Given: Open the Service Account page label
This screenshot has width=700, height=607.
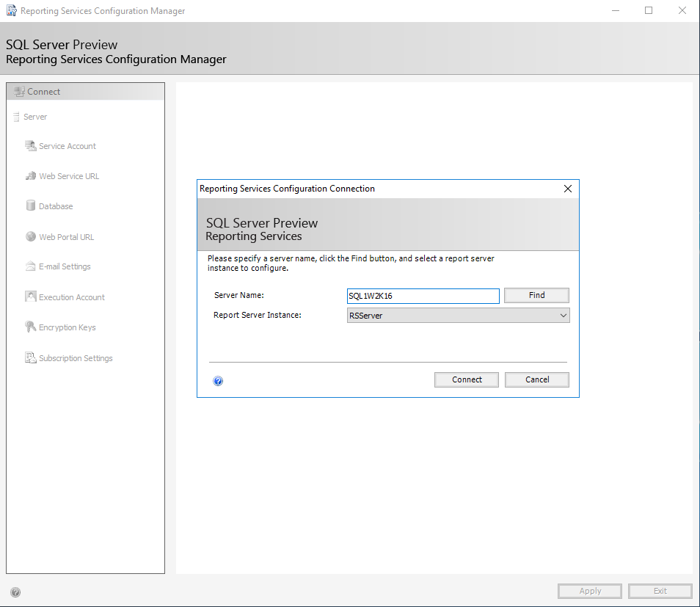Looking at the screenshot, I should (x=68, y=146).
